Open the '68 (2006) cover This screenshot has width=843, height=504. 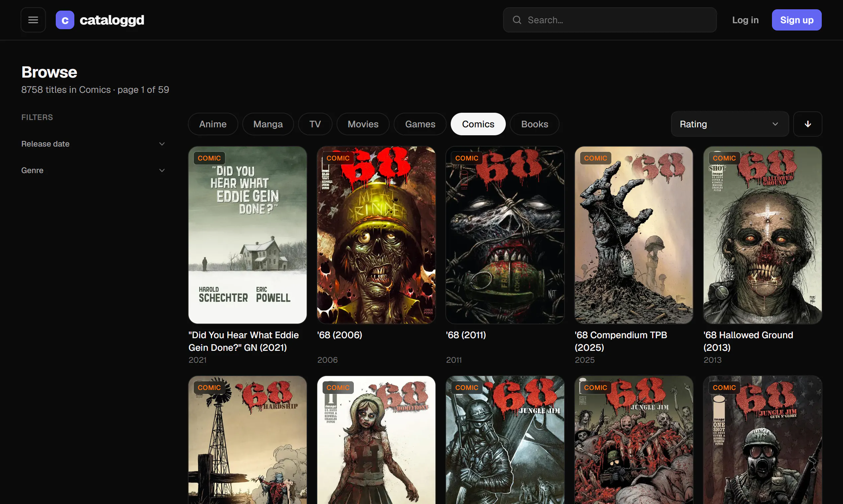376,235
